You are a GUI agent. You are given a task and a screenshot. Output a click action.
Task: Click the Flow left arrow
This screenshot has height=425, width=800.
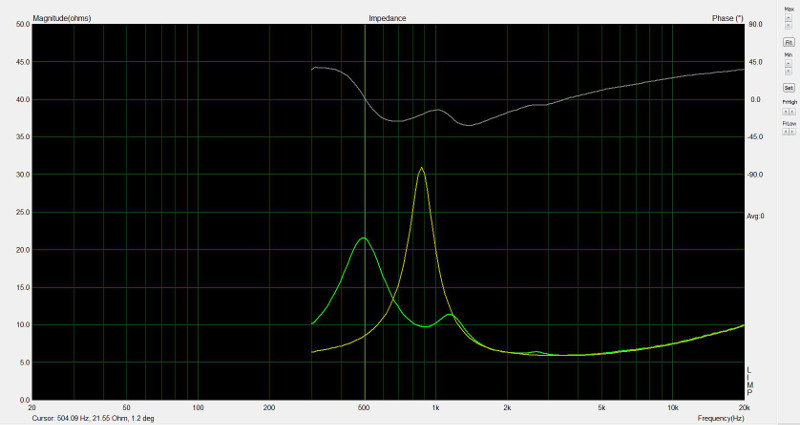tap(785, 132)
